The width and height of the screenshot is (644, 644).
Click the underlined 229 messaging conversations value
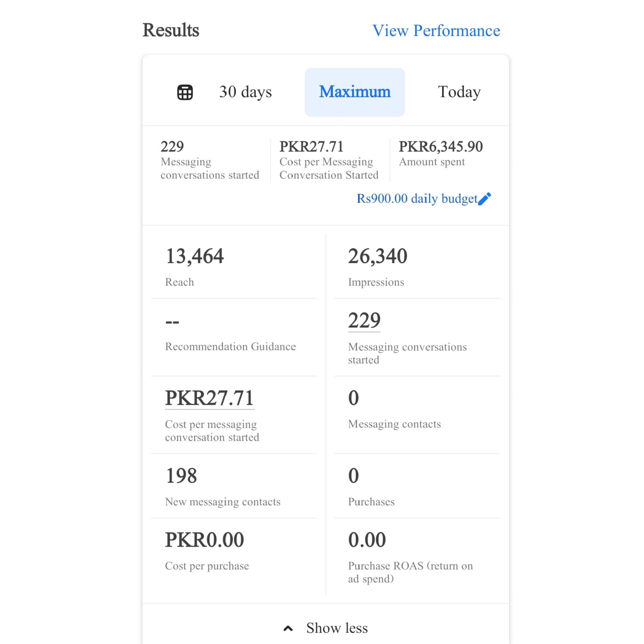364,321
